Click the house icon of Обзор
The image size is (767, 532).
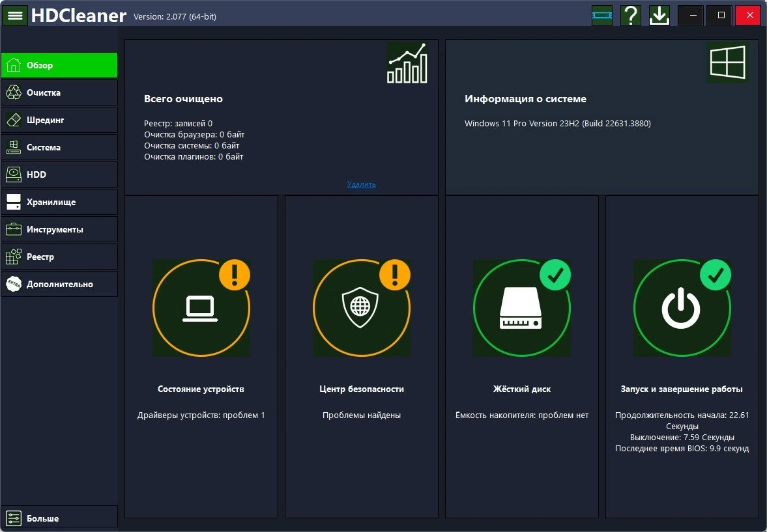point(14,65)
